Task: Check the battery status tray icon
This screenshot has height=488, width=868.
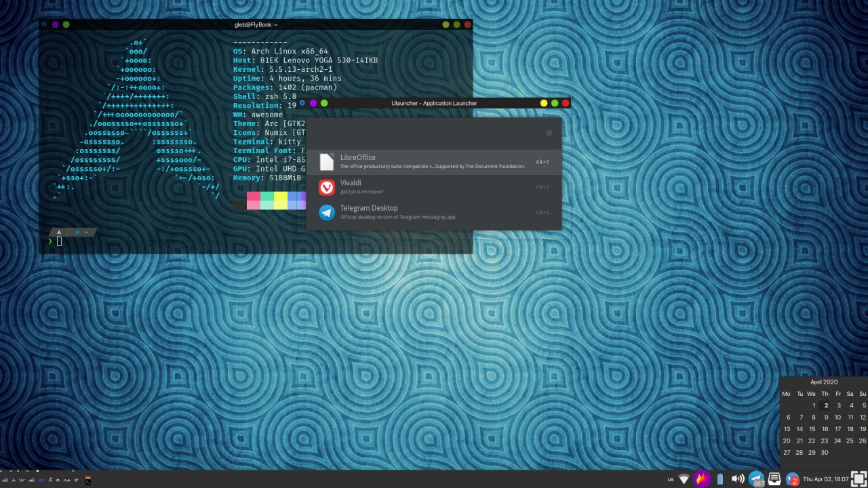Action: click(x=720, y=479)
